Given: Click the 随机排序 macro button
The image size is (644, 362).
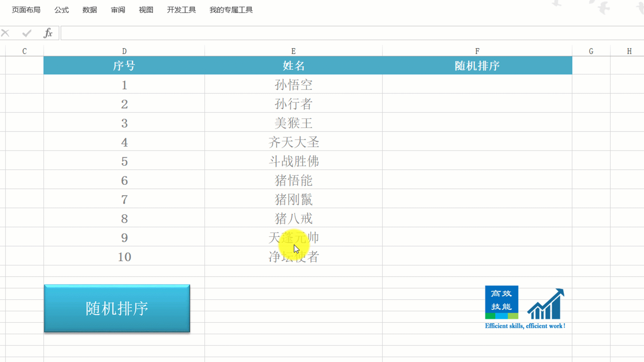Looking at the screenshot, I should [117, 308].
